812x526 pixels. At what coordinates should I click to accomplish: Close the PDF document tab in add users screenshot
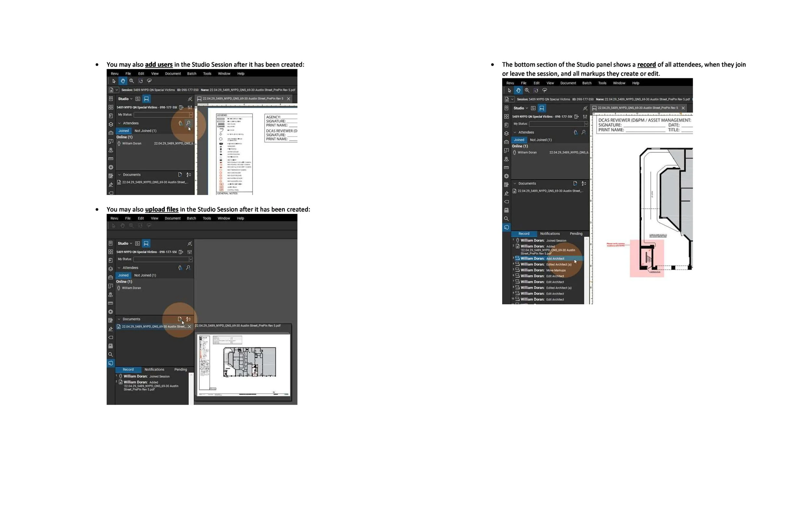pos(289,99)
